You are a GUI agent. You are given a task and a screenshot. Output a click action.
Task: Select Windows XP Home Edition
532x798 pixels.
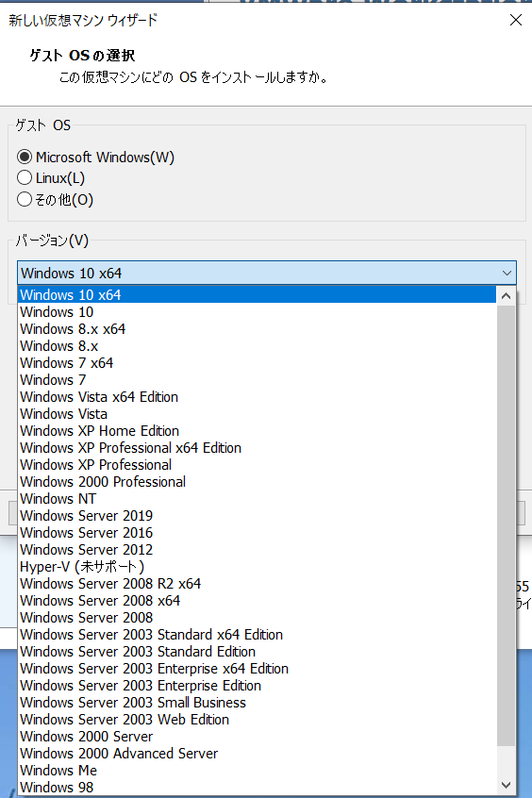tap(258, 430)
